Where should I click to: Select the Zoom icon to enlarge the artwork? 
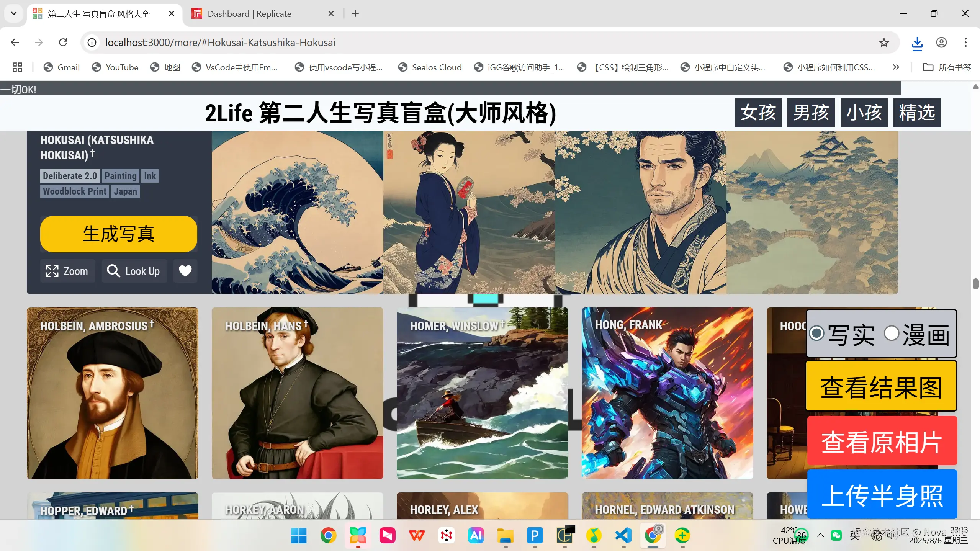tap(52, 271)
